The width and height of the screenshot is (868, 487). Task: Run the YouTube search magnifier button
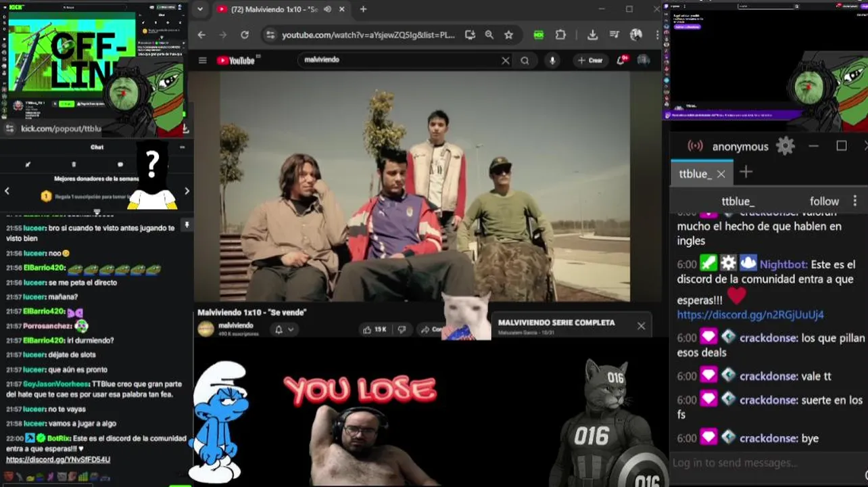[x=525, y=60]
